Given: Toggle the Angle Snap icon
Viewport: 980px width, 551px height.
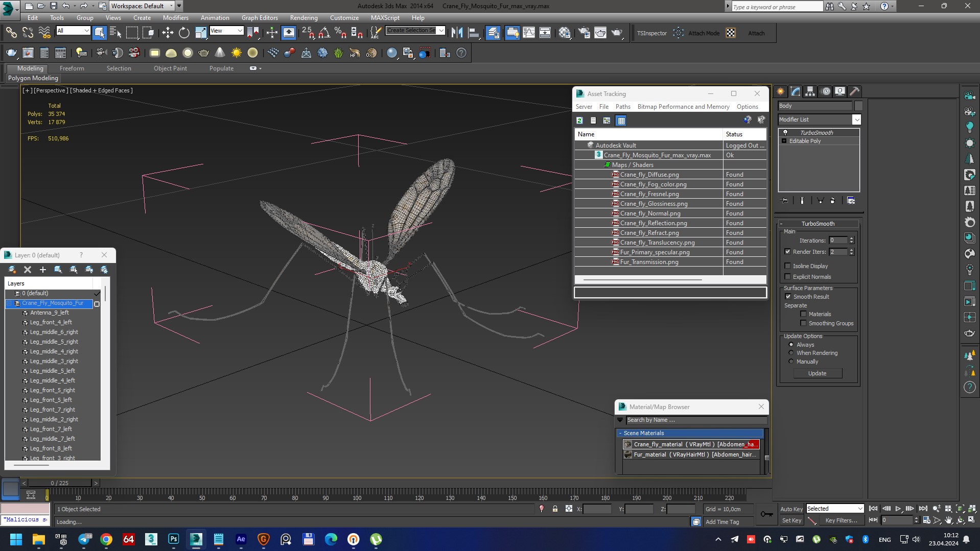Looking at the screenshot, I should (x=324, y=33).
